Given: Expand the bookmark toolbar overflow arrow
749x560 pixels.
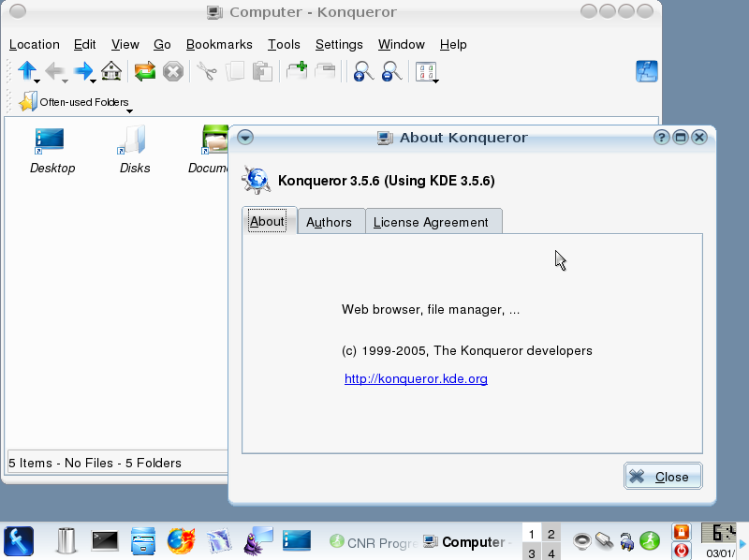Looking at the screenshot, I should point(129,111).
